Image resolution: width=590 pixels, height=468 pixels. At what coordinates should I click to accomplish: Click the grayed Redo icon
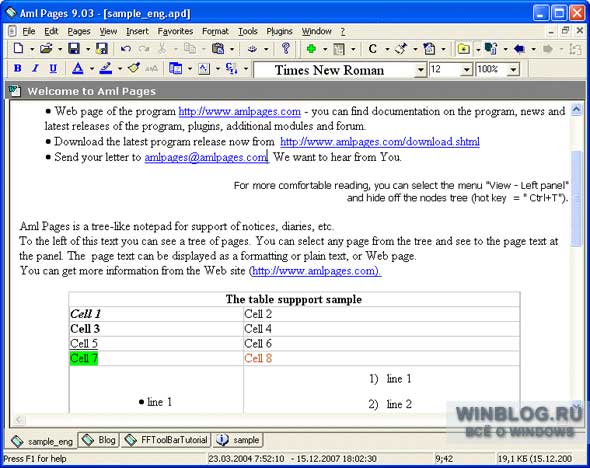pos(144,49)
